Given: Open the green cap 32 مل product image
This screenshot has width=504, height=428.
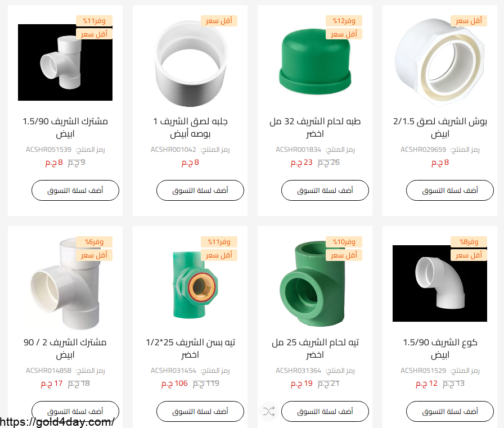Looking at the screenshot, I should 315,62.
